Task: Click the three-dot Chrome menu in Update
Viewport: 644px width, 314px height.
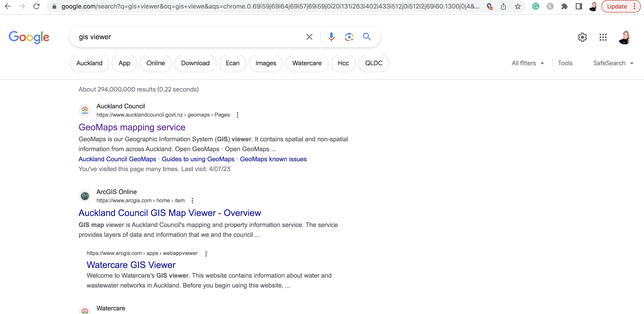Action: (x=635, y=7)
